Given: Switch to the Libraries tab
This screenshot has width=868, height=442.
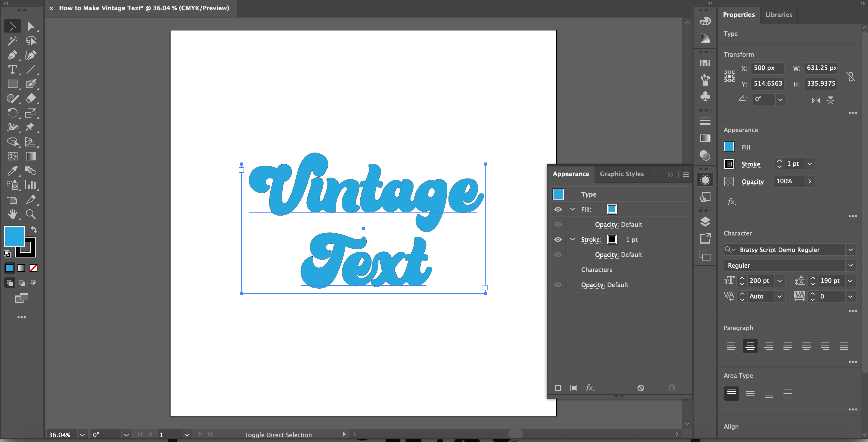Looking at the screenshot, I should [778, 14].
